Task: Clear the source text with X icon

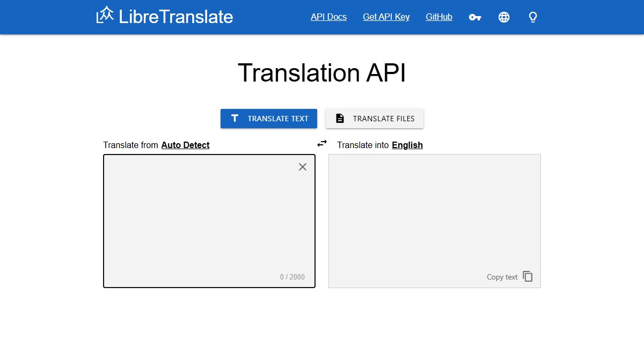Action: pyautogui.click(x=303, y=167)
